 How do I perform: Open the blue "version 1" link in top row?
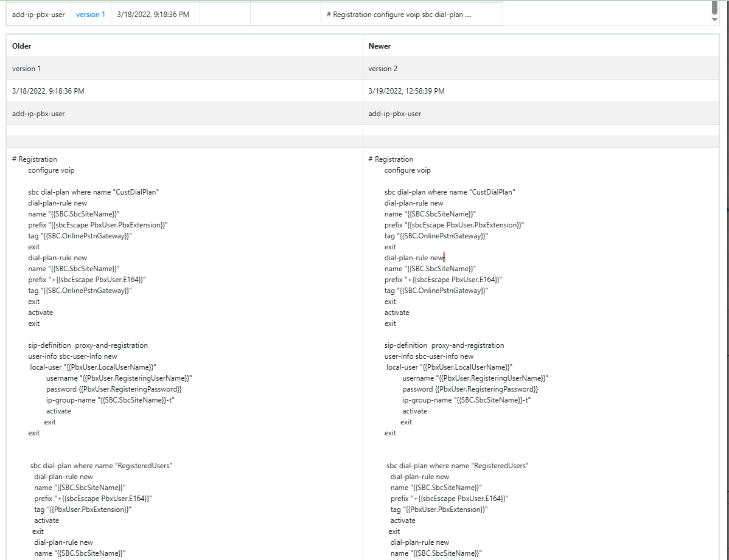coord(90,15)
